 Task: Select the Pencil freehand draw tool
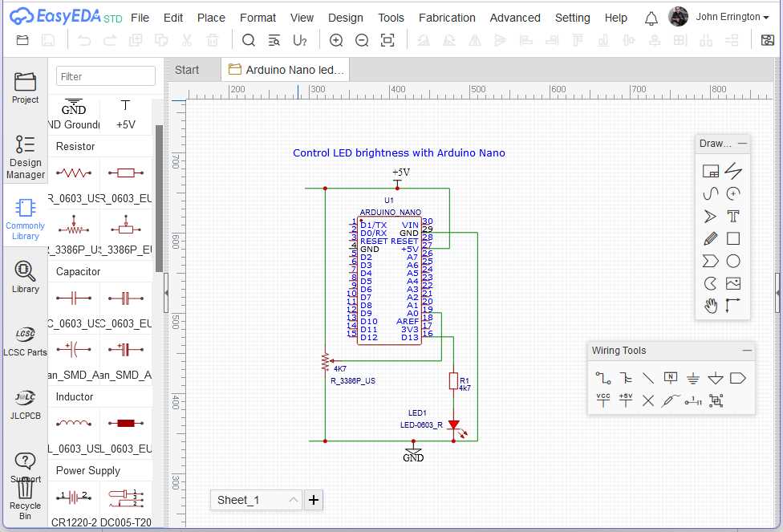[711, 238]
